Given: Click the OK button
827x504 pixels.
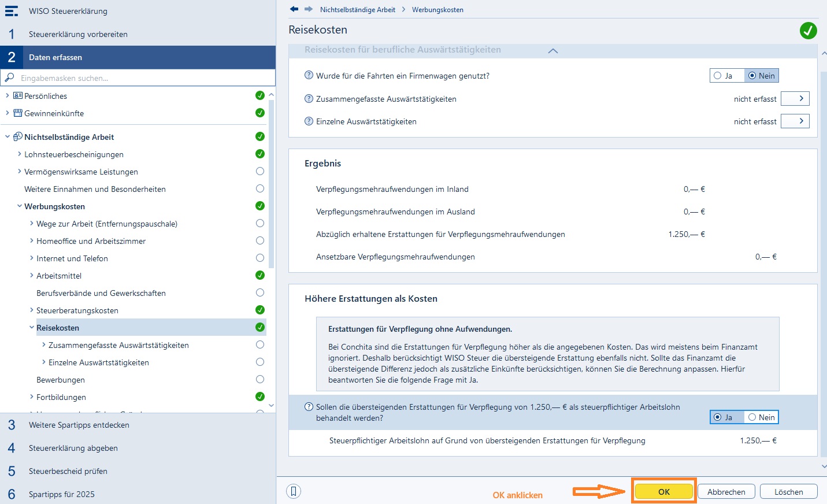Looking at the screenshot, I should click(663, 491).
